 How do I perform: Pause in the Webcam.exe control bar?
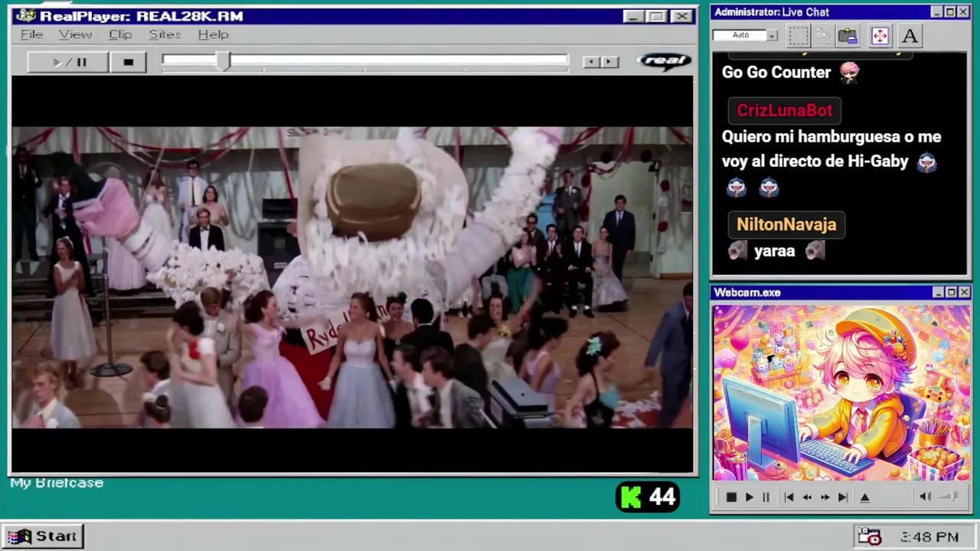(x=766, y=497)
